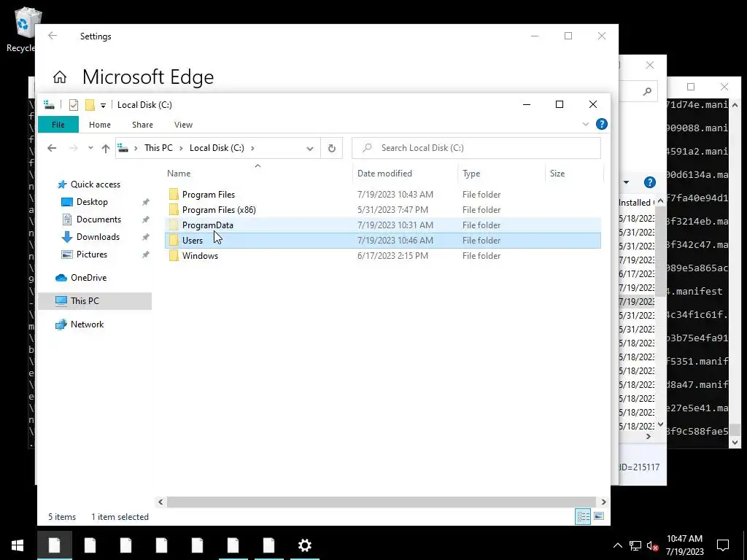Click the horizontal scrollbar right arrow
This screenshot has width=747, height=560.
[x=603, y=502]
